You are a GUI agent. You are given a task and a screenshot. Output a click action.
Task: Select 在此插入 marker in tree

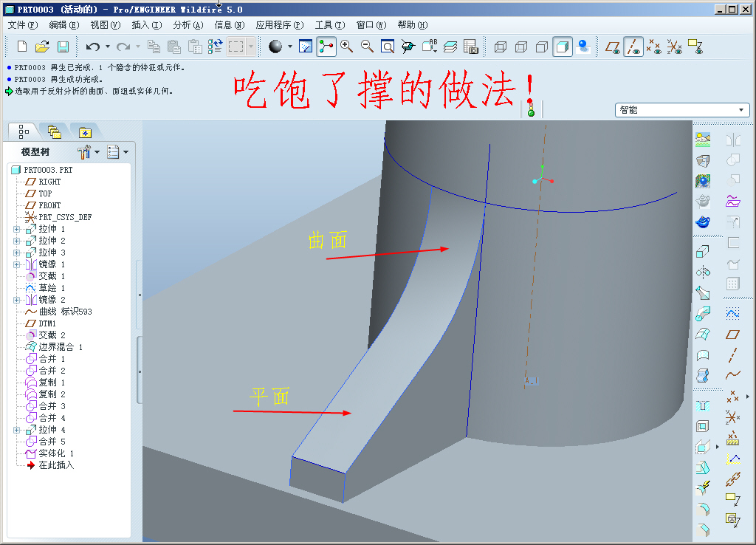[50, 465]
